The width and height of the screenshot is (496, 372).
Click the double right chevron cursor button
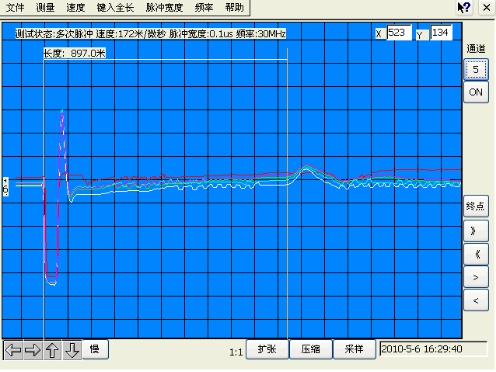(x=476, y=231)
